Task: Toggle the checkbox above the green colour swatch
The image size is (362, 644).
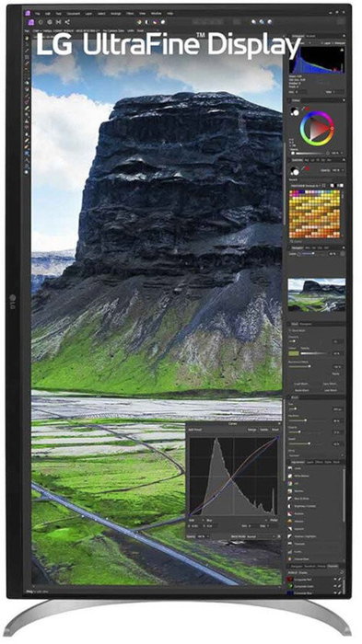Action: point(290,329)
